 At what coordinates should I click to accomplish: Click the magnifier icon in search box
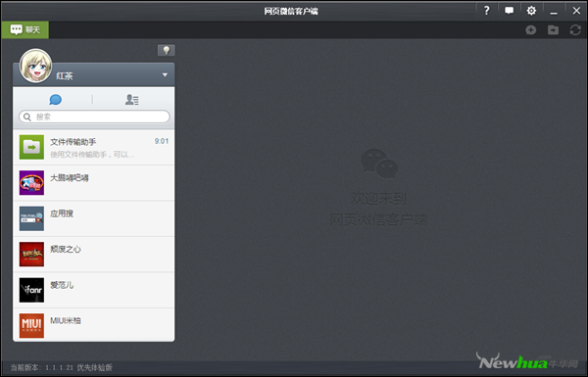click(27, 117)
